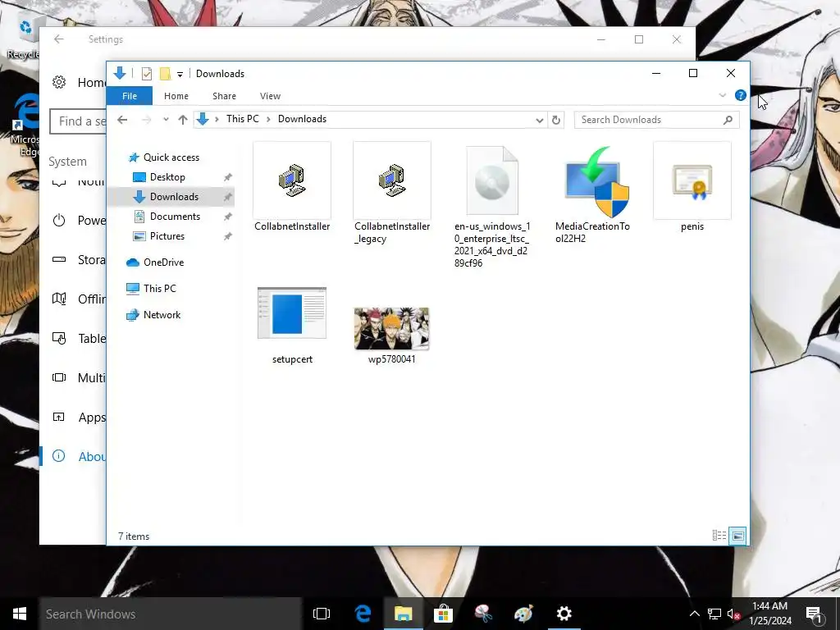Open Storage icon in Settings sidebar
This screenshot has height=630, width=840.
point(59,259)
